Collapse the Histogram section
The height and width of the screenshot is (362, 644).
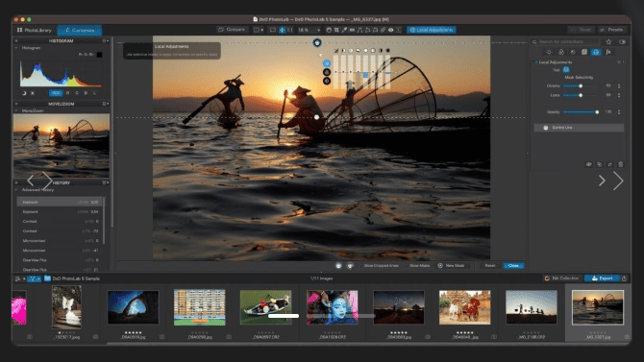(x=16, y=48)
